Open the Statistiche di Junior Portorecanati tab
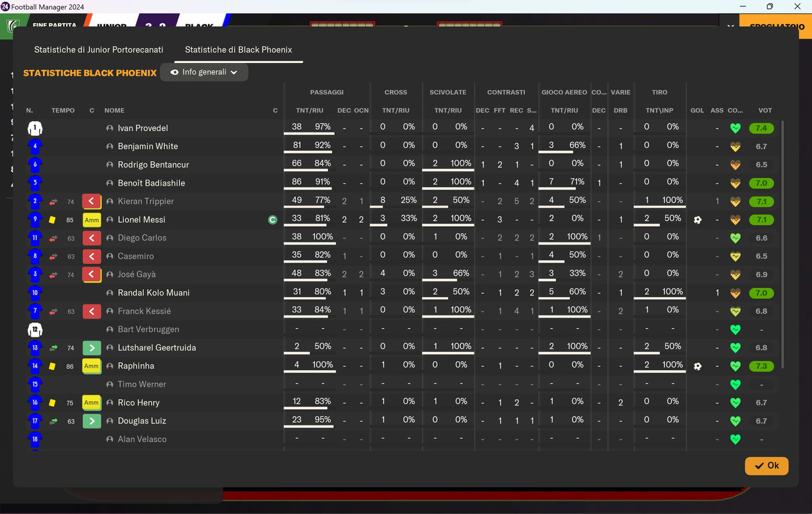The height and width of the screenshot is (514, 812). point(99,49)
